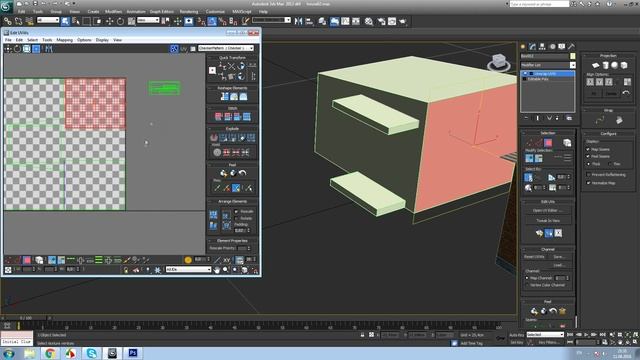The height and width of the screenshot is (360, 640).
Task: Open the Customize menu in main menu bar
Action: click(215, 12)
